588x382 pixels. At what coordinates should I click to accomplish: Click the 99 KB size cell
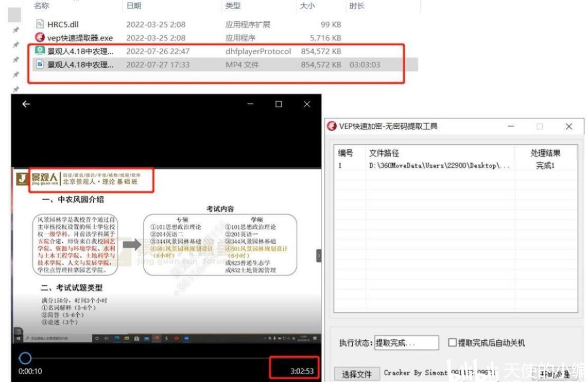[x=331, y=24]
